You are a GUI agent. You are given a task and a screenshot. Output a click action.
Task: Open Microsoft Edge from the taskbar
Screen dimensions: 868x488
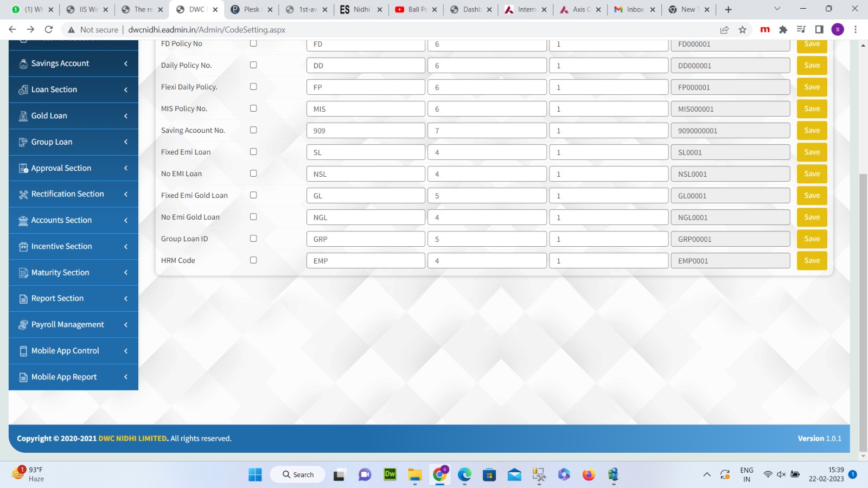point(464,475)
